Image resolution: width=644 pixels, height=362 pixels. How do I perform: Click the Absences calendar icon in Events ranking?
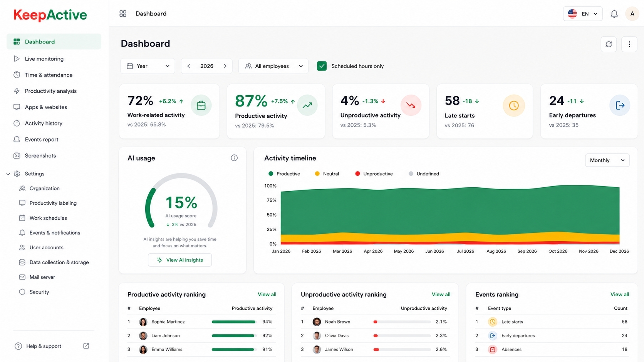pyautogui.click(x=492, y=349)
